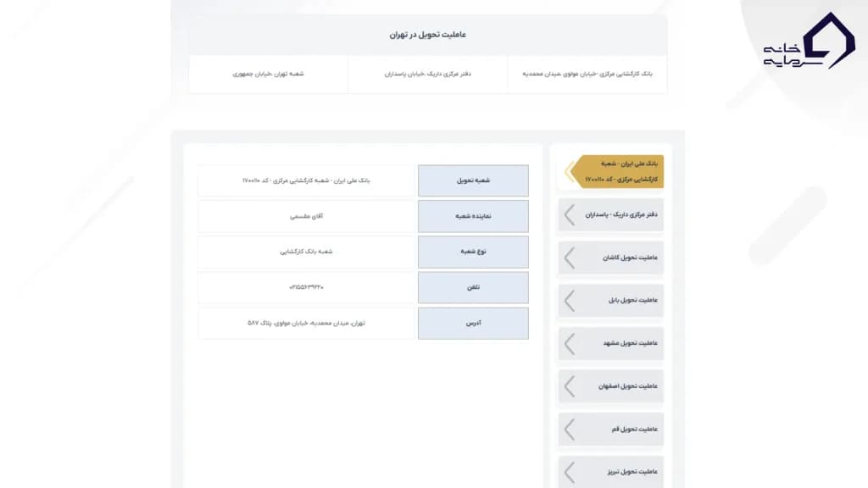The height and width of the screenshot is (488, 868).
Task: Click the gold double-chevron on active branch
Action: tap(572, 171)
